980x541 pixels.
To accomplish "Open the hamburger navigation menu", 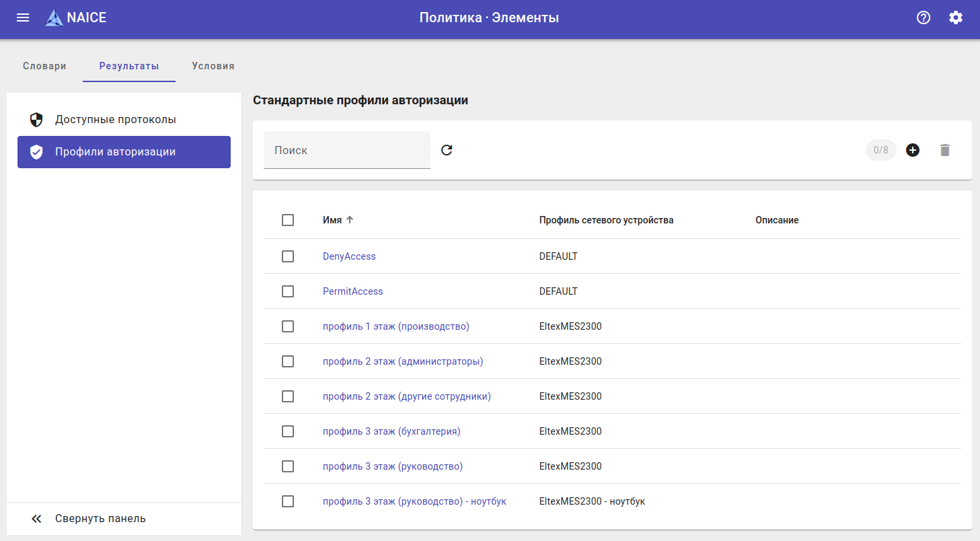I will coord(23,18).
